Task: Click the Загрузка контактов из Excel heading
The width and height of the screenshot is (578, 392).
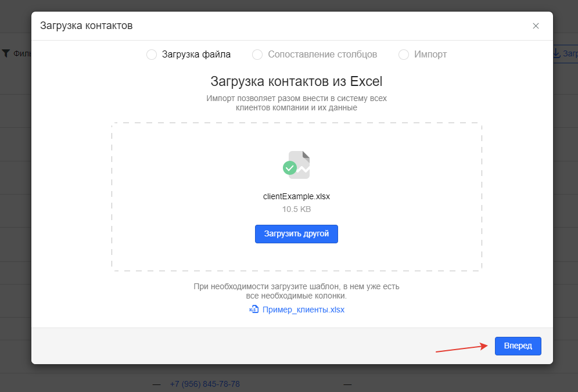Action: pyautogui.click(x=296, y=81)
